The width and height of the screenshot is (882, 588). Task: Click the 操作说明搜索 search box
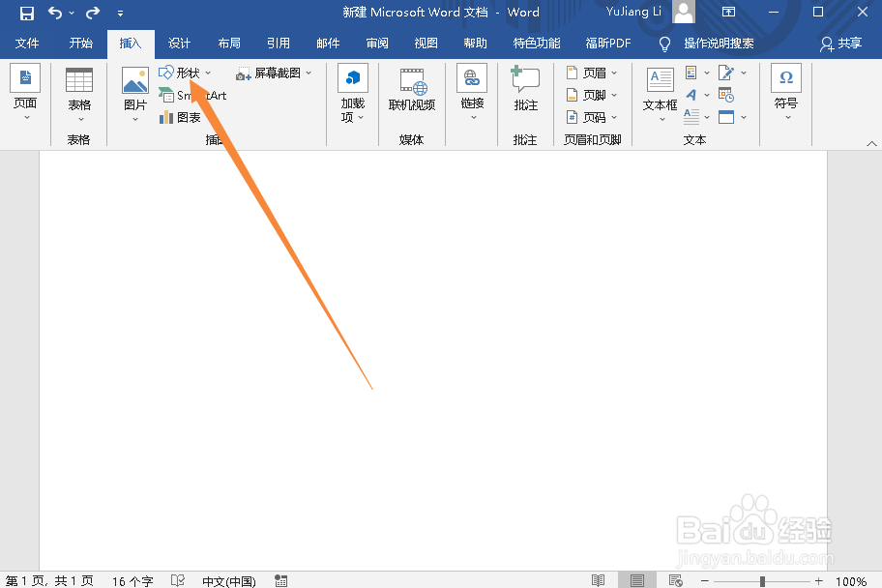719,44
